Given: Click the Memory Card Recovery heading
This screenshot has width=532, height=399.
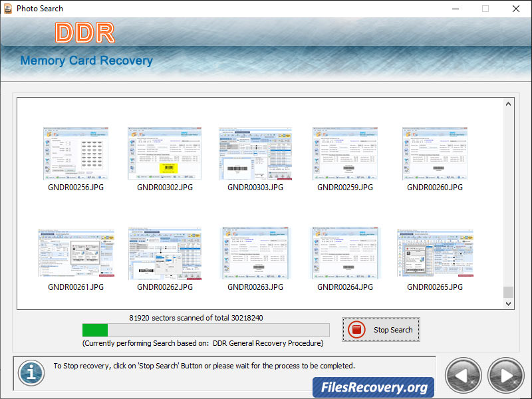Looking at the screenshot, I should (x=86, y=61).
